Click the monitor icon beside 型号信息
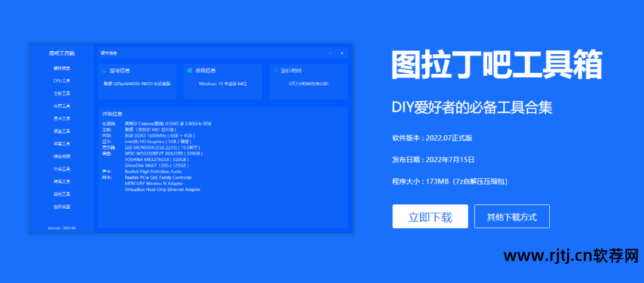The width and height of the screenshot is (644, 283). [104, 70]
